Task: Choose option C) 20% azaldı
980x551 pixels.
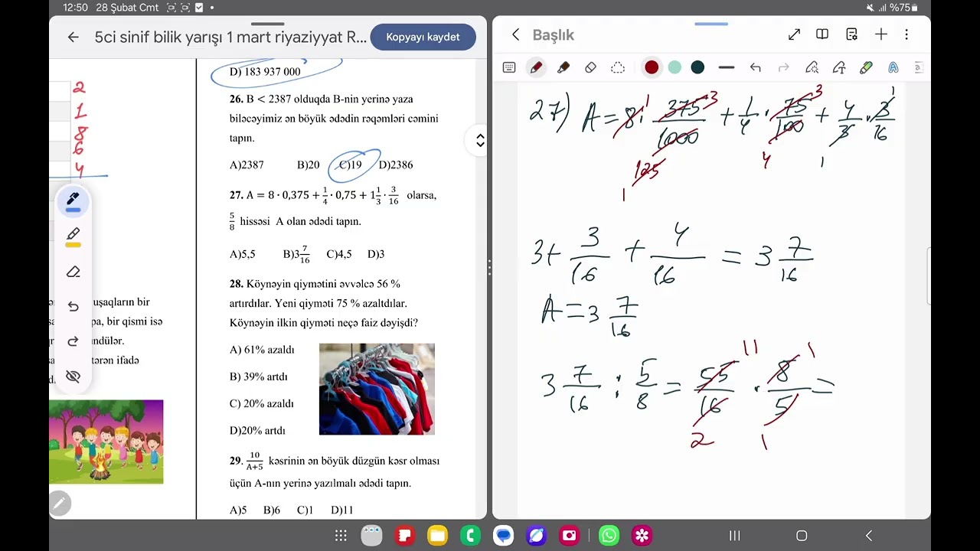Action: (262, 403)
